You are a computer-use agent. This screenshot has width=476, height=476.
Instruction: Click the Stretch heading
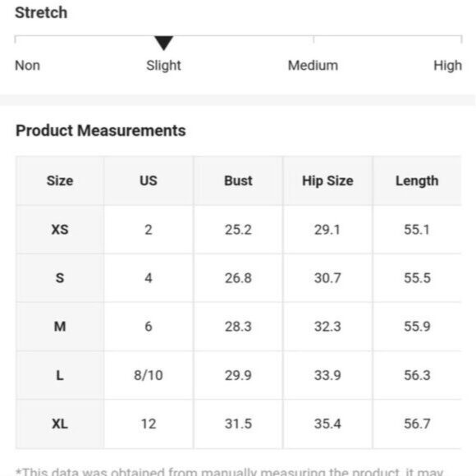click(x=41, y=13)
